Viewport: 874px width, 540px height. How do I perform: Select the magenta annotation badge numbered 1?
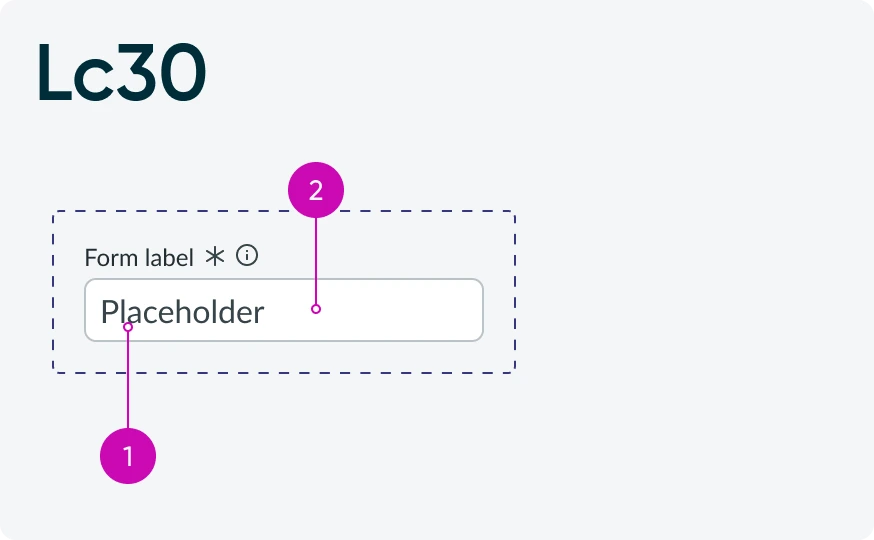click(x=128, y=456)
